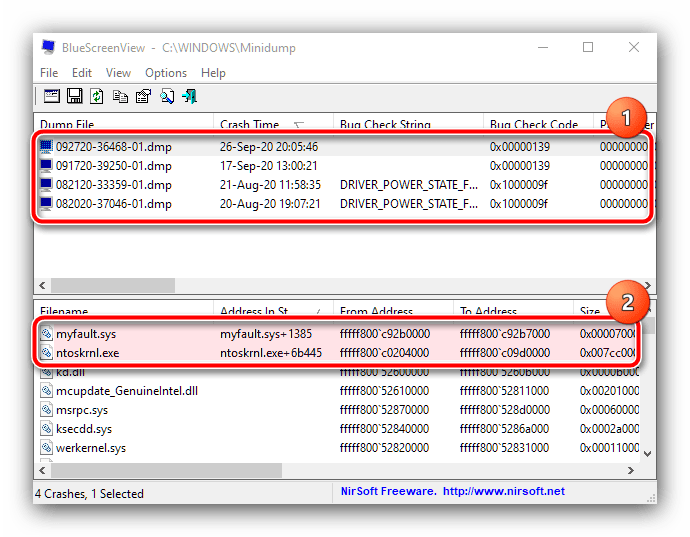Select the mcupdate_GenuineIntel.dll row
Screen dimensions: 690x537
339,390
